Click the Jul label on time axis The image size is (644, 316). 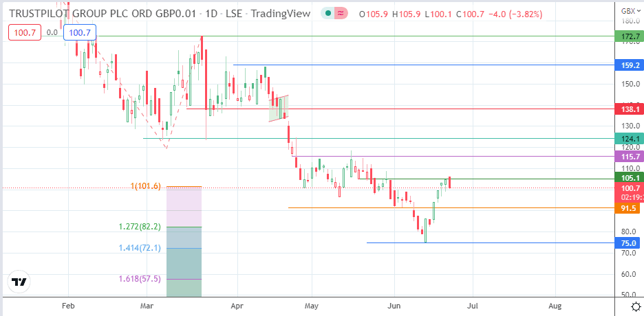tap(473, 306)
